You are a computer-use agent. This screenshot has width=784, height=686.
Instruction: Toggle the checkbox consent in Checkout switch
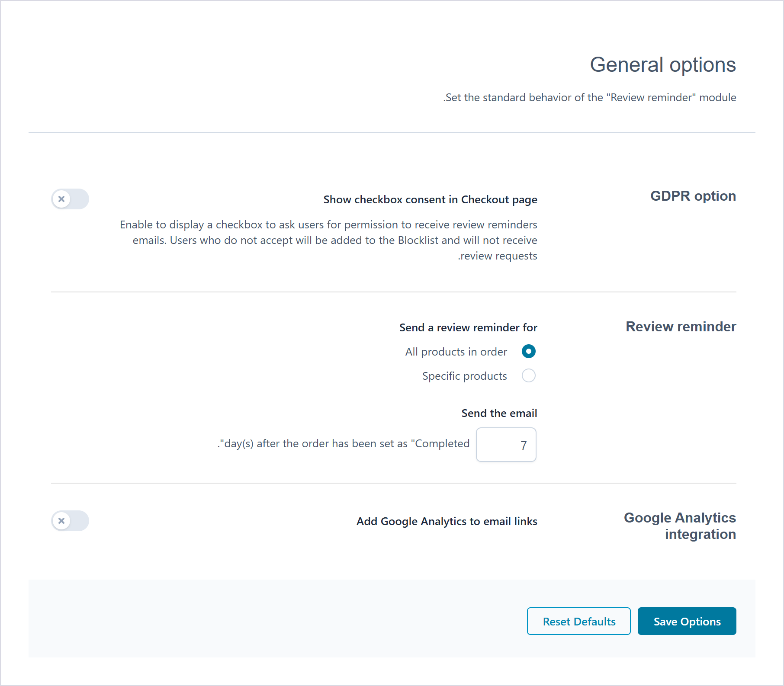point(70,199)
